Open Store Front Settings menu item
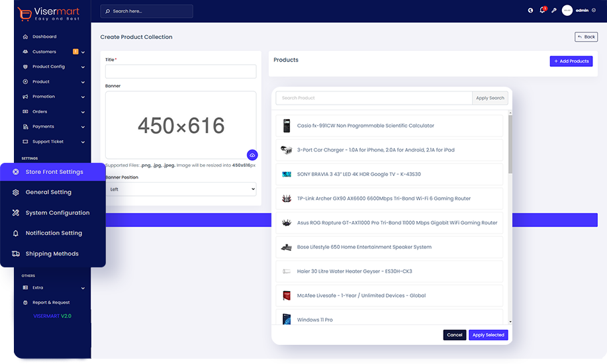Image resolution: width=607 pixels, height=364 pixels. click(53, 172)
